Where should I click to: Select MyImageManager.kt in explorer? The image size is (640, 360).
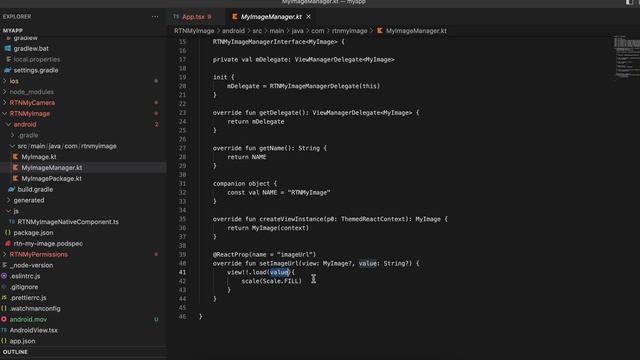(x=52, y=167)
